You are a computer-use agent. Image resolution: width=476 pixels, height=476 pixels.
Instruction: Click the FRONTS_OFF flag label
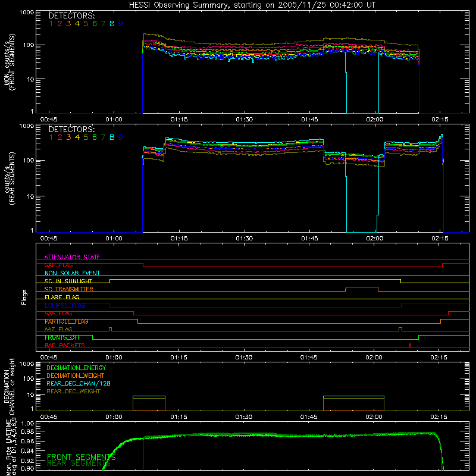point(62,337)
